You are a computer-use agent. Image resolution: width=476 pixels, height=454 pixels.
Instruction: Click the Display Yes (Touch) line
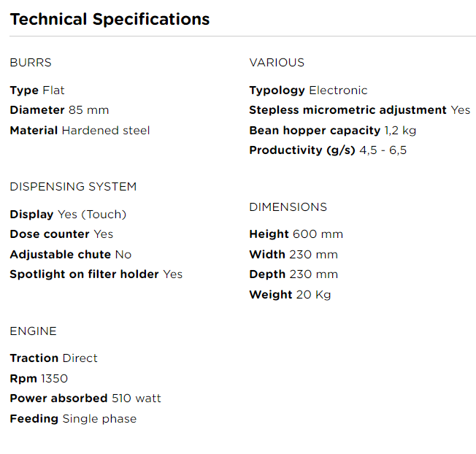point(68,215)
